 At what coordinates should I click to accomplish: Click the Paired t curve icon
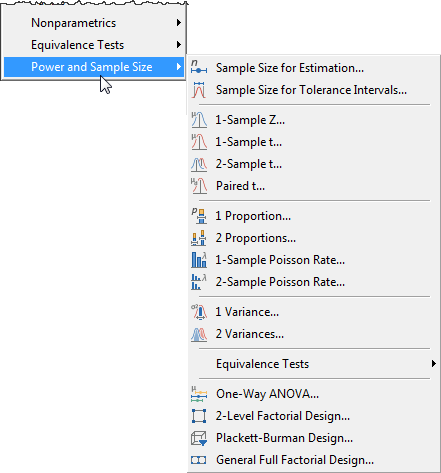(199, 186)
